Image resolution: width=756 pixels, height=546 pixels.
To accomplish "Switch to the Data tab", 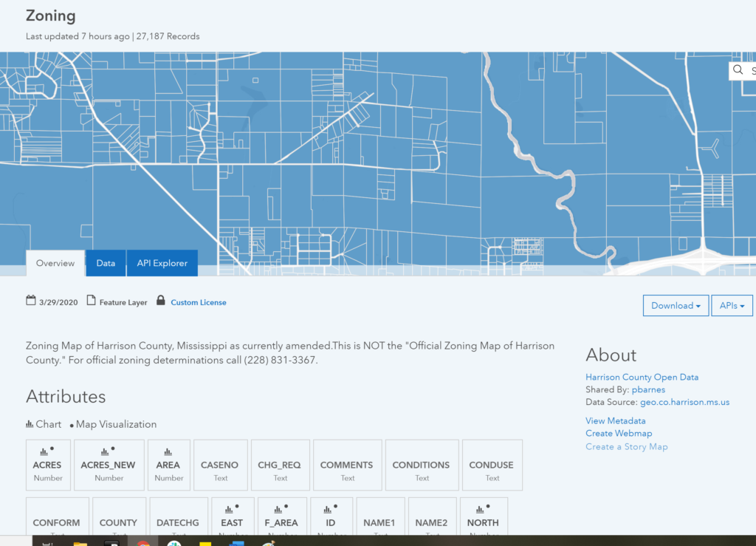I will [106, 263].
